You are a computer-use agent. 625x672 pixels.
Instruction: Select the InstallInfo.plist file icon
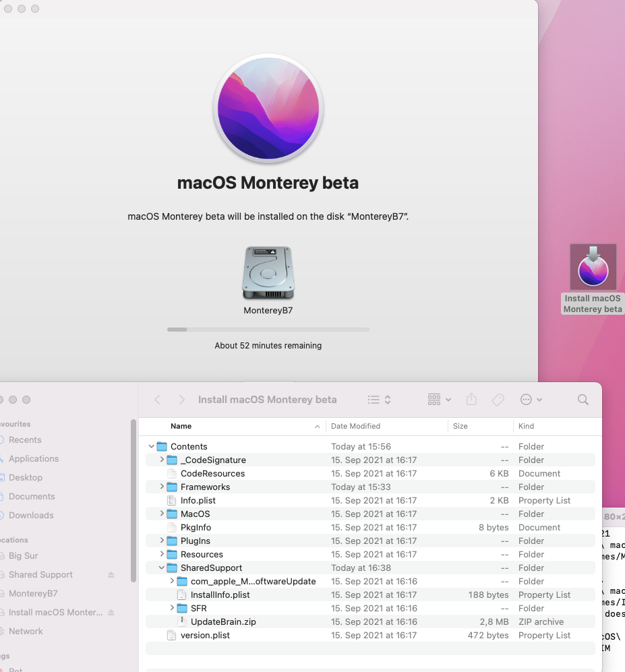click(182, 595)
